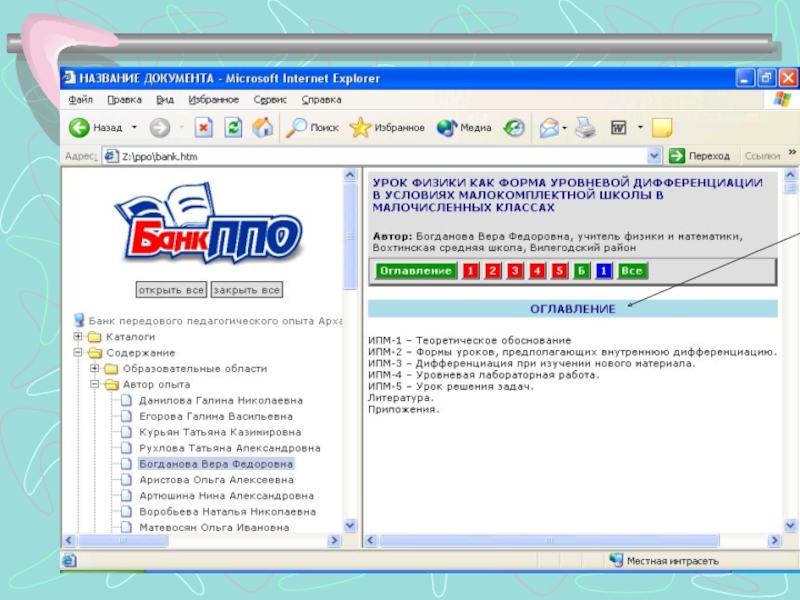Open the Сервис menu
Screen dimensions: 800x600
(270, 99)
